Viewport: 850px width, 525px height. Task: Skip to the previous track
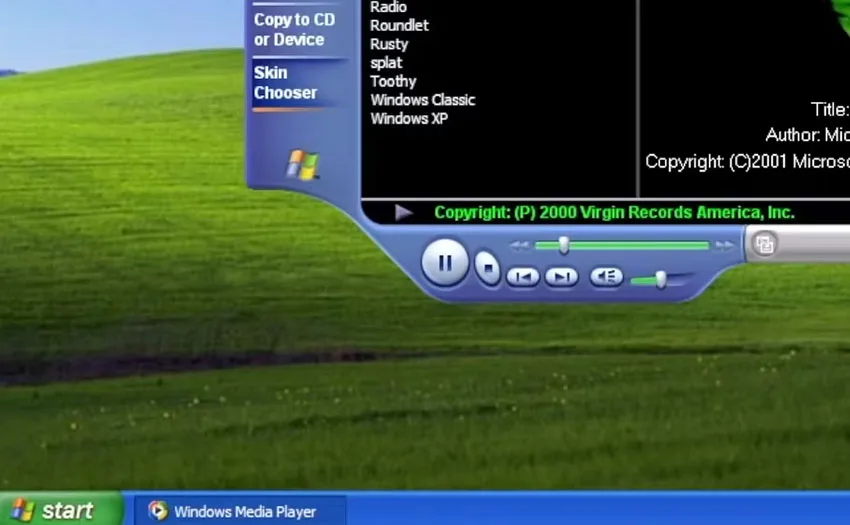point(523,277)
